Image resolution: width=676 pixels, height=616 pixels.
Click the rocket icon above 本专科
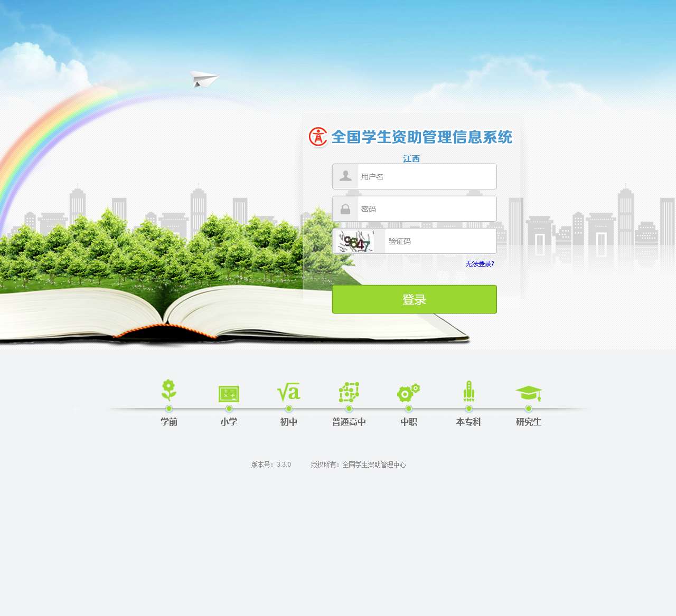tap(468, 391)
